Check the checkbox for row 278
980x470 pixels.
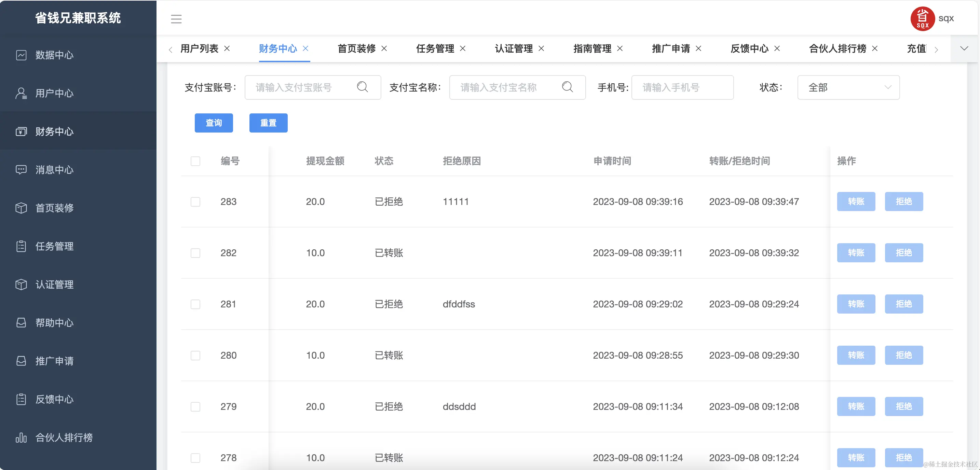pos(195,458)
